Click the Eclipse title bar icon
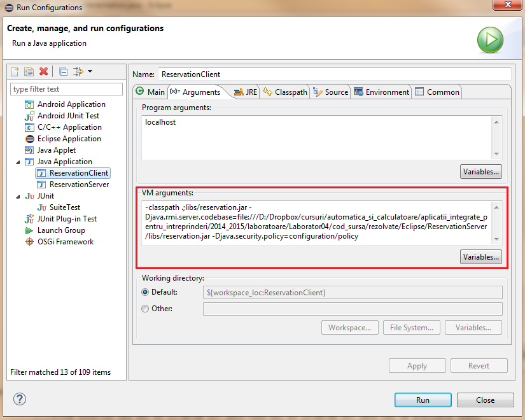This screenshot has width=525, height=420. [9, 8]
